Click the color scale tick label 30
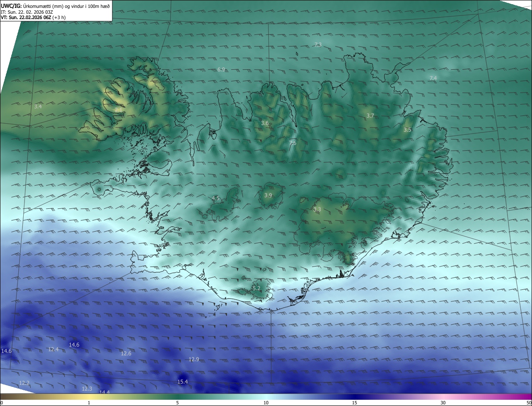The width and height of the screenshot is (532, 406). point(443,403)
